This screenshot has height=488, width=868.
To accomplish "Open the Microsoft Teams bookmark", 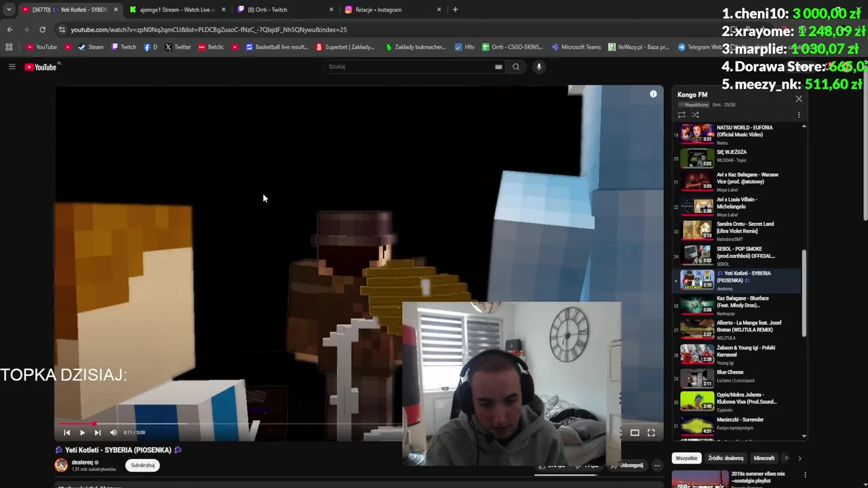I will pyautogui.click(x=576, y=47).
